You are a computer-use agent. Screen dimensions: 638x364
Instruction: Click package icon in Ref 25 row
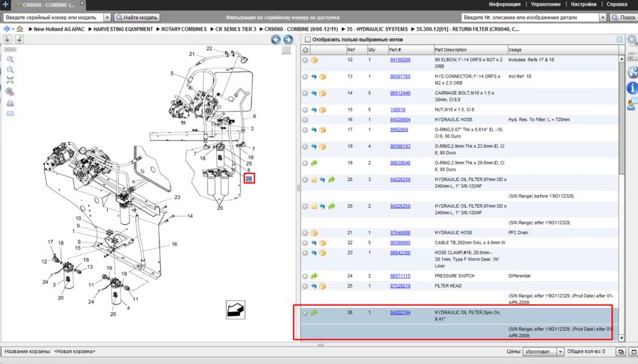click(323, 286)
